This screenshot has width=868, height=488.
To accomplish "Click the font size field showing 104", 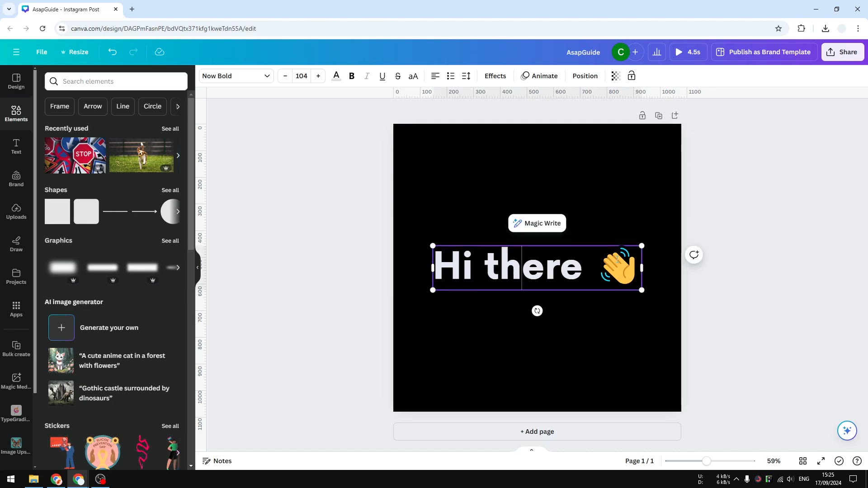I will coord(302,76).
